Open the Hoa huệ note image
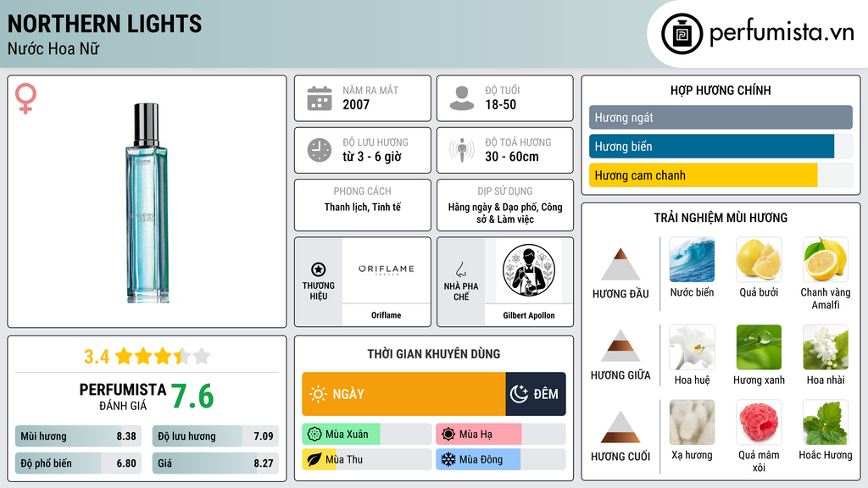 tap(692, 347)
